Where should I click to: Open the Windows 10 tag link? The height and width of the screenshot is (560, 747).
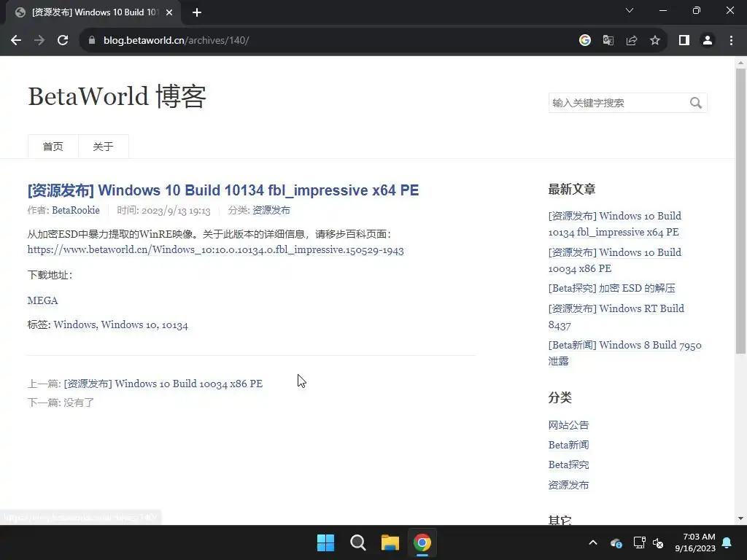(x=128, y=324)
